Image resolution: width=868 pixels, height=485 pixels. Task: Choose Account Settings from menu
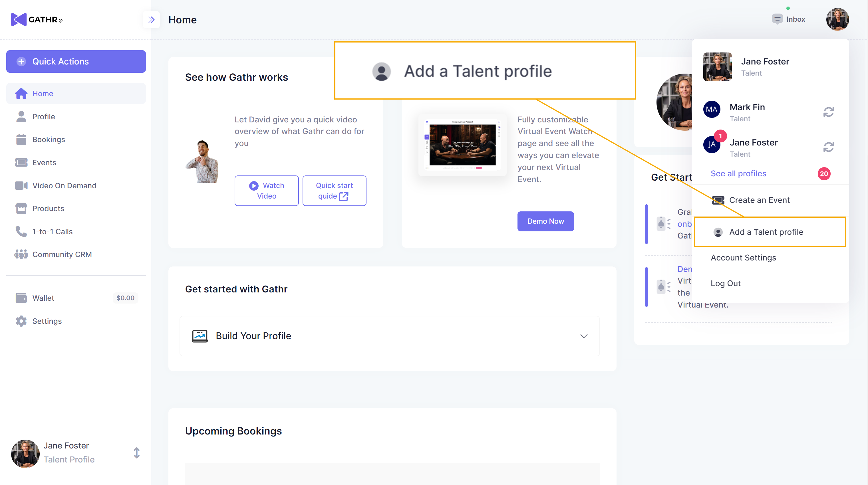pos(743,258)
